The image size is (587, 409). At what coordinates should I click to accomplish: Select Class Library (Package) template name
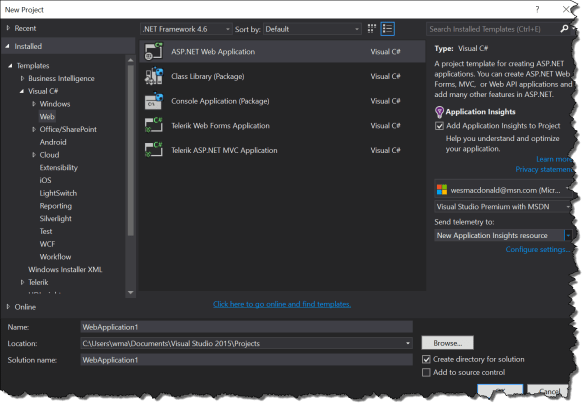(x=208, y=76)
